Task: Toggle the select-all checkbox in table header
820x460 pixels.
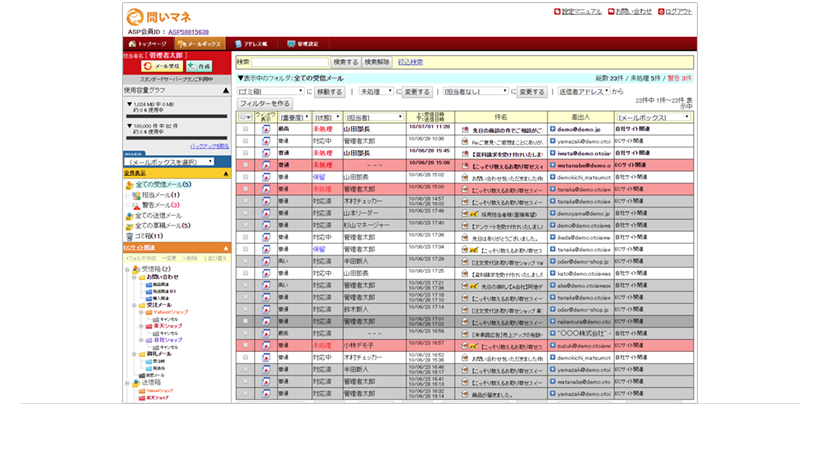Action: 242,118
